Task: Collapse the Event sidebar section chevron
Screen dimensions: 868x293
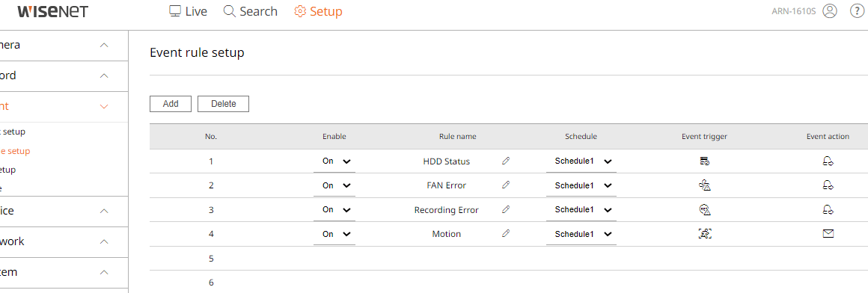Action: (x=103, y=107)
